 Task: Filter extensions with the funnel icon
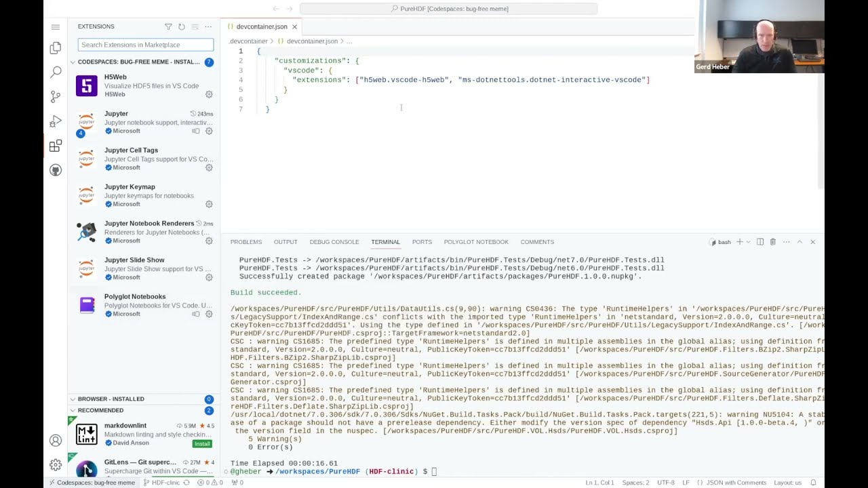(168, 26)
